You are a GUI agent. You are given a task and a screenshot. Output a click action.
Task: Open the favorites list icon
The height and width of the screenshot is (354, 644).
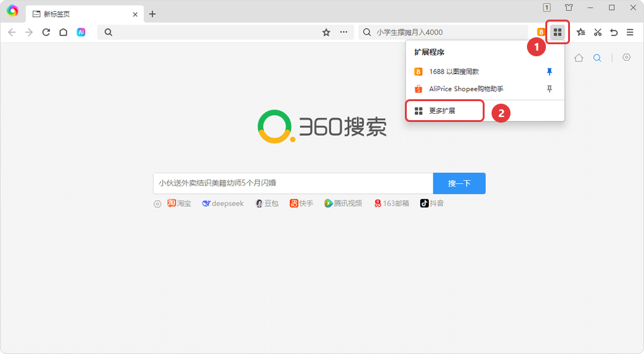(x=581, y=32)
